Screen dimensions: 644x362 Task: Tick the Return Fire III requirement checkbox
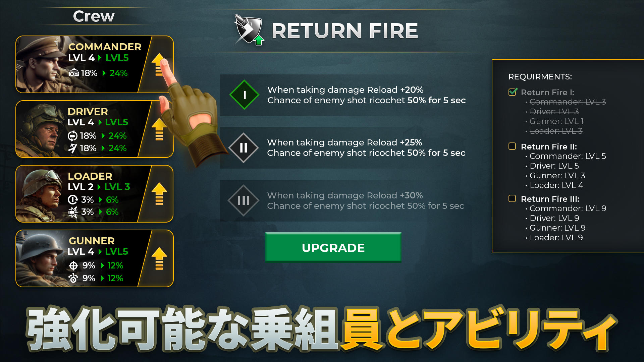pyautogui.click(x=512, y=198)
